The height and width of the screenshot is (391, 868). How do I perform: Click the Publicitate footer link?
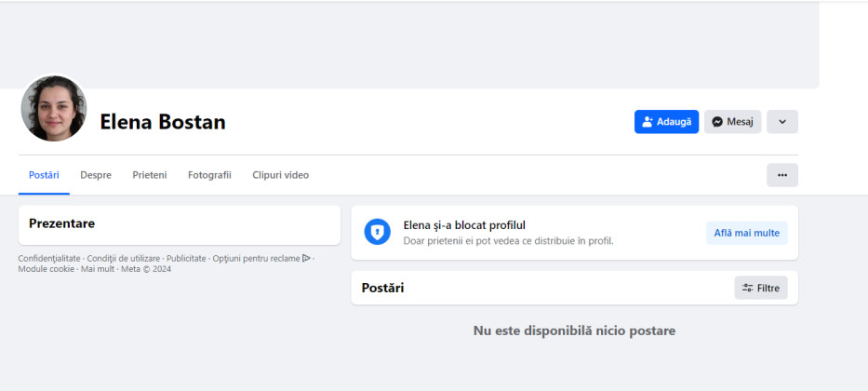pos(186,258)
